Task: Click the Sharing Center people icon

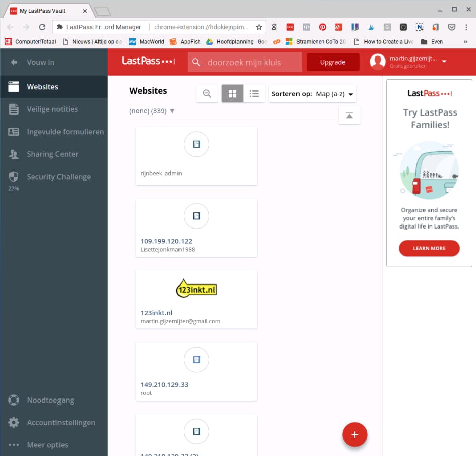Action: click(x=14, y=154)
